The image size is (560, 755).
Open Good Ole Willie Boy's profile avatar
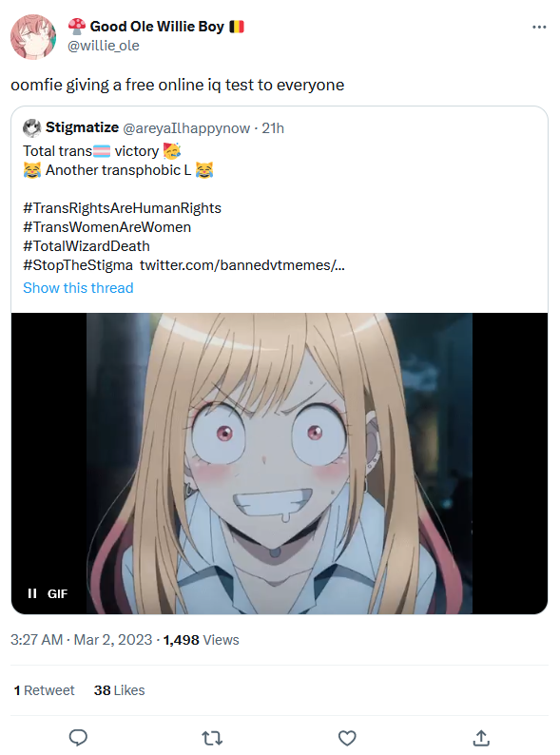tap(33, 36)
